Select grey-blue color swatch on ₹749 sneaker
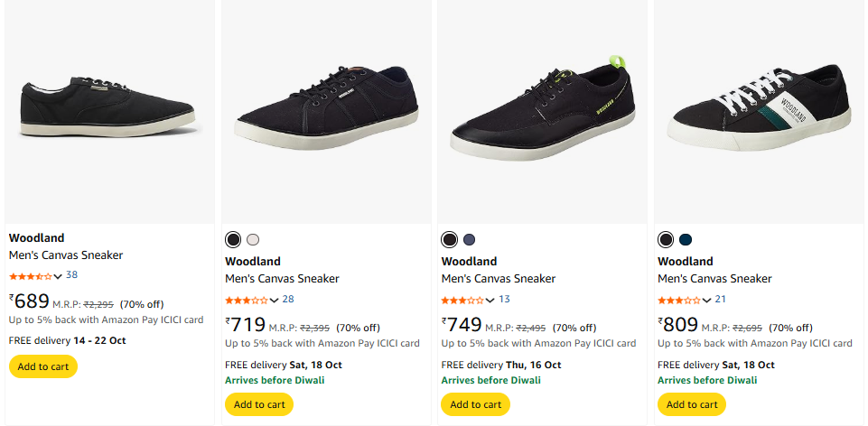The image size is (868, 426). [469, 239]
